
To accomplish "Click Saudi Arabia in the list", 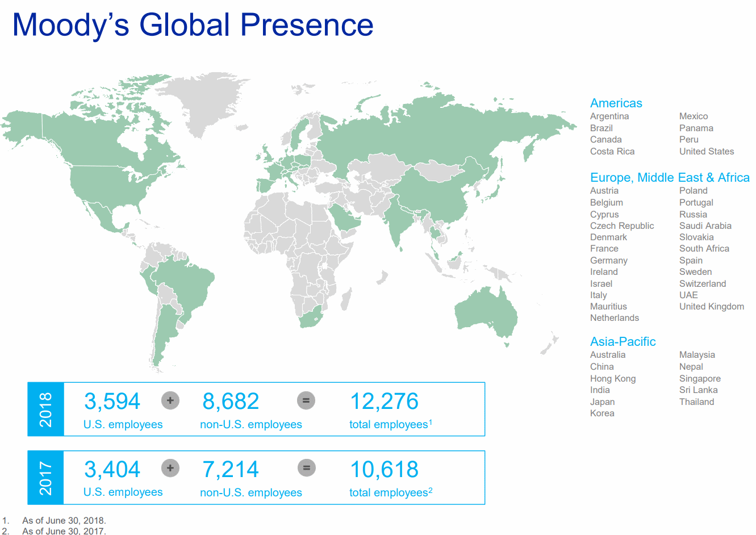I will (x=705, y=226).
